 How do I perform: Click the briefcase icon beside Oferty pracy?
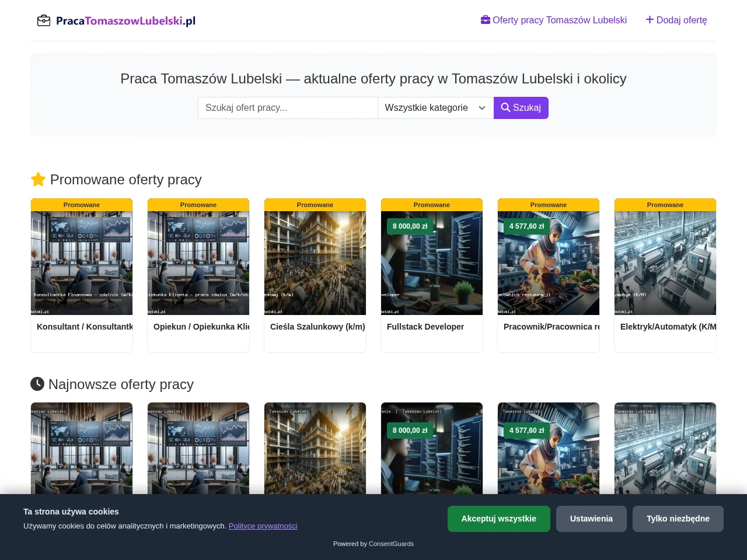click(x=486, y=20)
